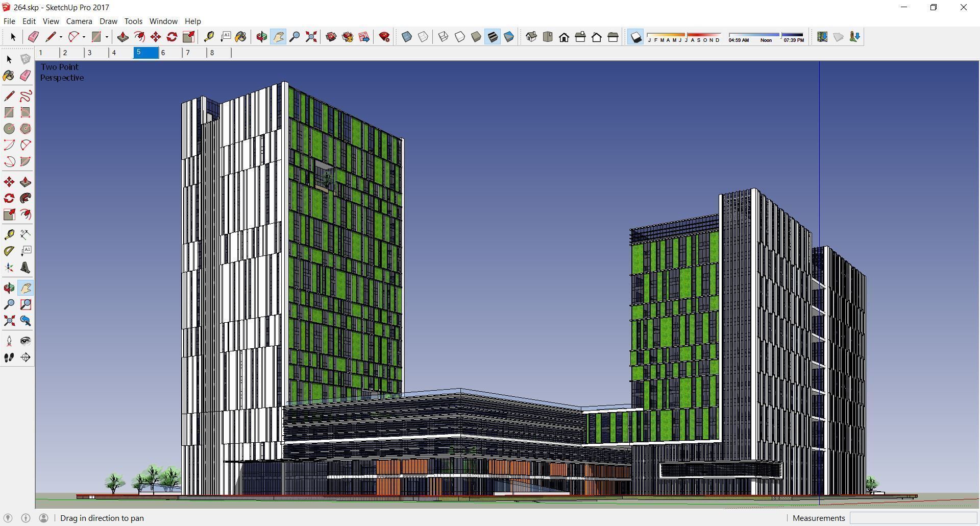Select the Rotate tool

pos(8,198)
